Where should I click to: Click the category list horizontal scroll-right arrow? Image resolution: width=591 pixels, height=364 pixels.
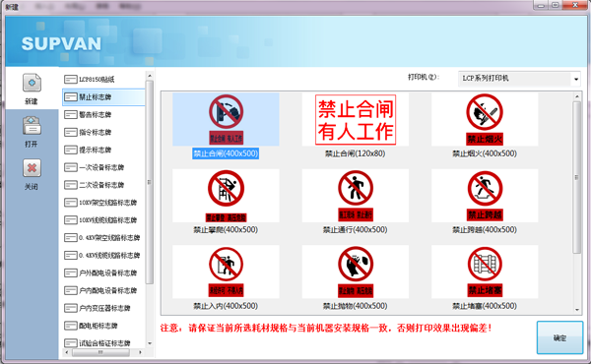(x=140, y=352)
